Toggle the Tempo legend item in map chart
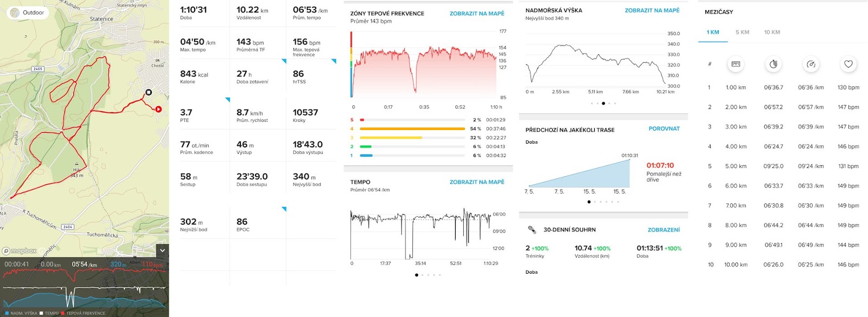868x317 pixels. coord(49,313)
